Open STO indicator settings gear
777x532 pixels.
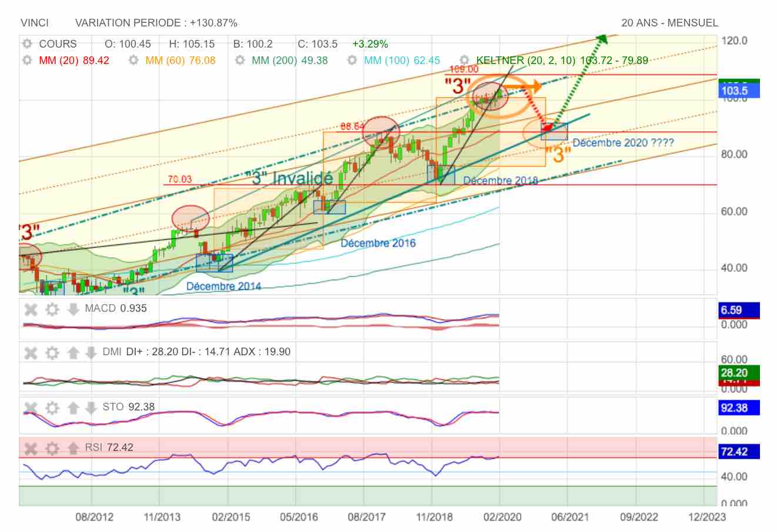52,408
